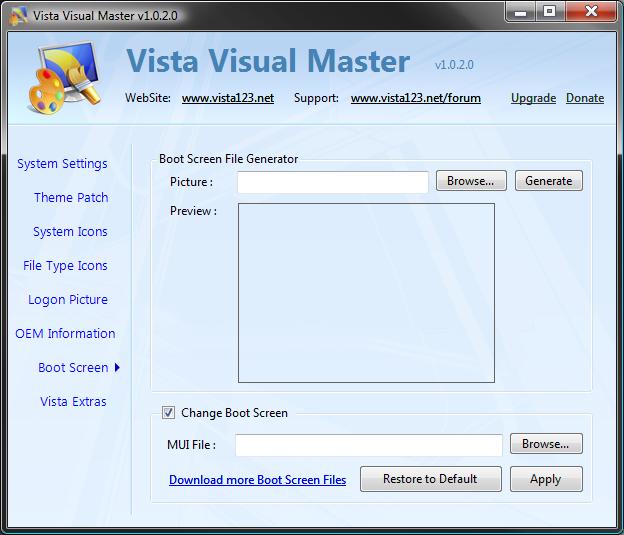
Task: Open System Icons section
Action: pos(70,232)
